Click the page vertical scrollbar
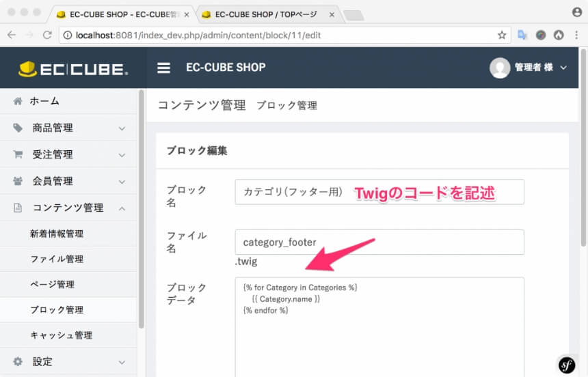The height and width of the screenshot is (377, 588). 583,148
